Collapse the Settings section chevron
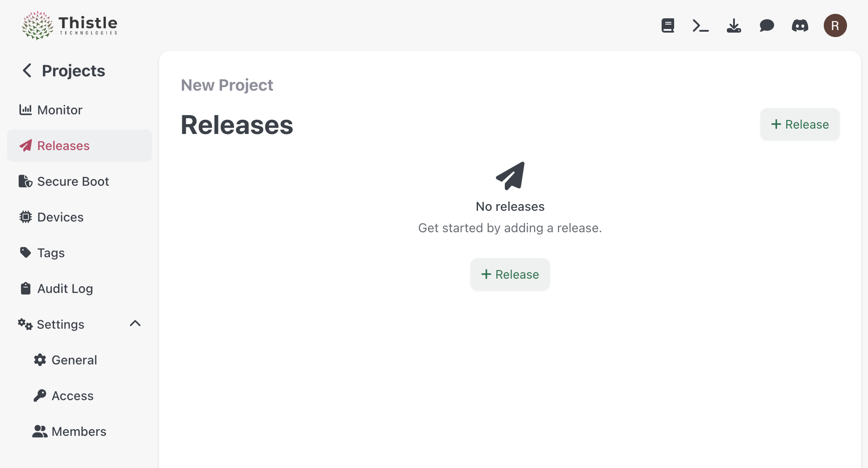 tap(135, 324)
